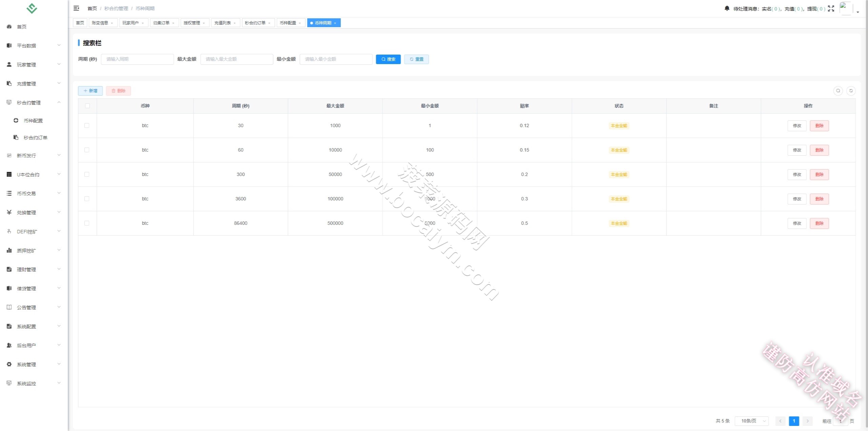This screenshot has width=868, height=431.
Task: Click the 新币发行 sidebar icon
Action: (9, 155)
